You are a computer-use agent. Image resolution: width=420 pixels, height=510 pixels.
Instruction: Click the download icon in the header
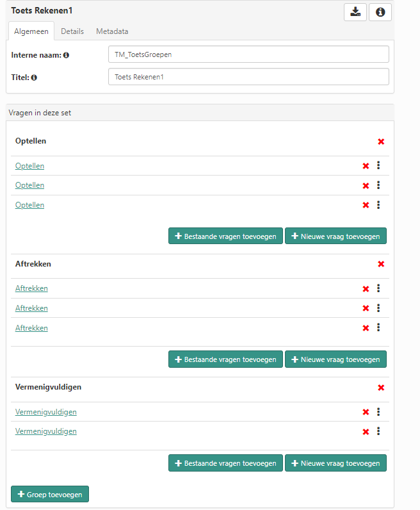click(x=355, y=12)
